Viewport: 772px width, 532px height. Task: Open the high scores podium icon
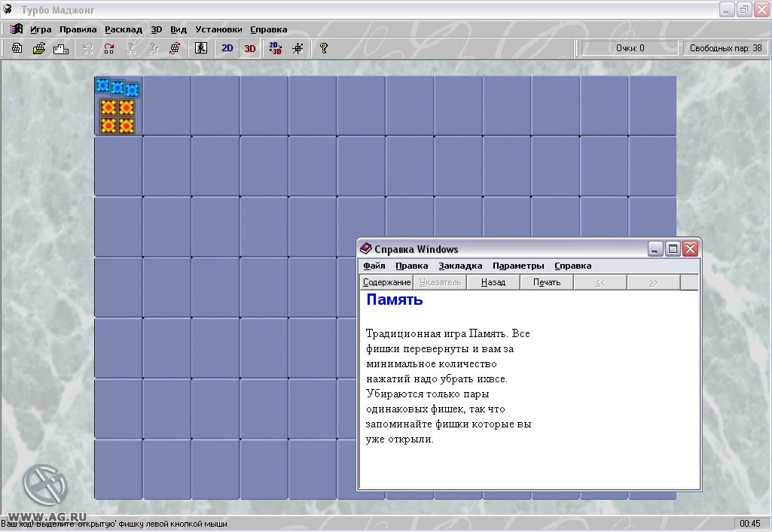tap(60, 48)
